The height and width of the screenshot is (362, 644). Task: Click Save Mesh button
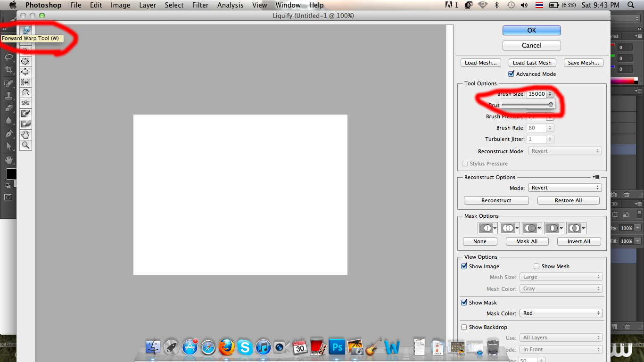[x=583, y=63]
